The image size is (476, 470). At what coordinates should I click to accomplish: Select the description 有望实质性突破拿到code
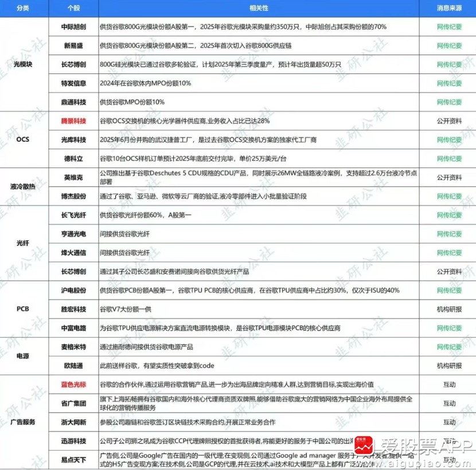click(157, 365)
